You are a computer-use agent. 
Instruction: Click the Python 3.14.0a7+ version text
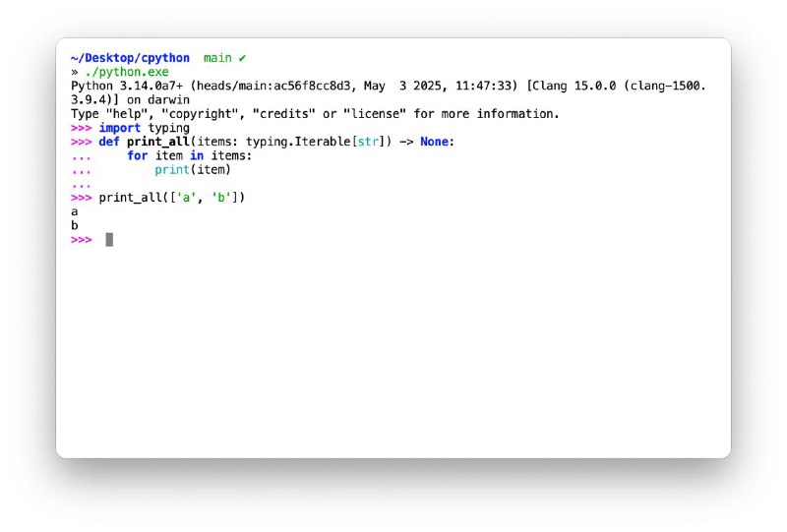[127, 86]
